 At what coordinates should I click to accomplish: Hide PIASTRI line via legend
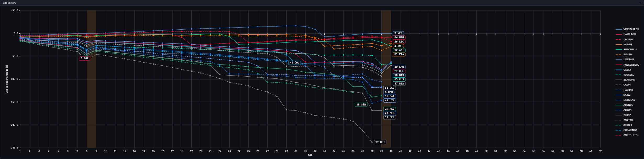pos(624,55)
